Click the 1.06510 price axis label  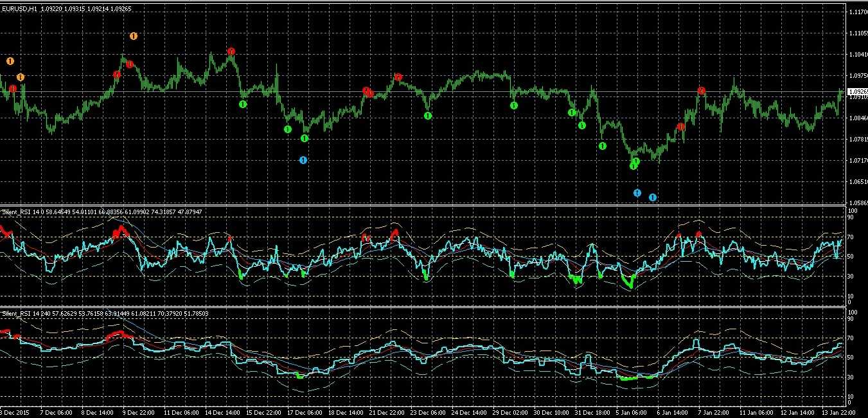click(857, 182)
